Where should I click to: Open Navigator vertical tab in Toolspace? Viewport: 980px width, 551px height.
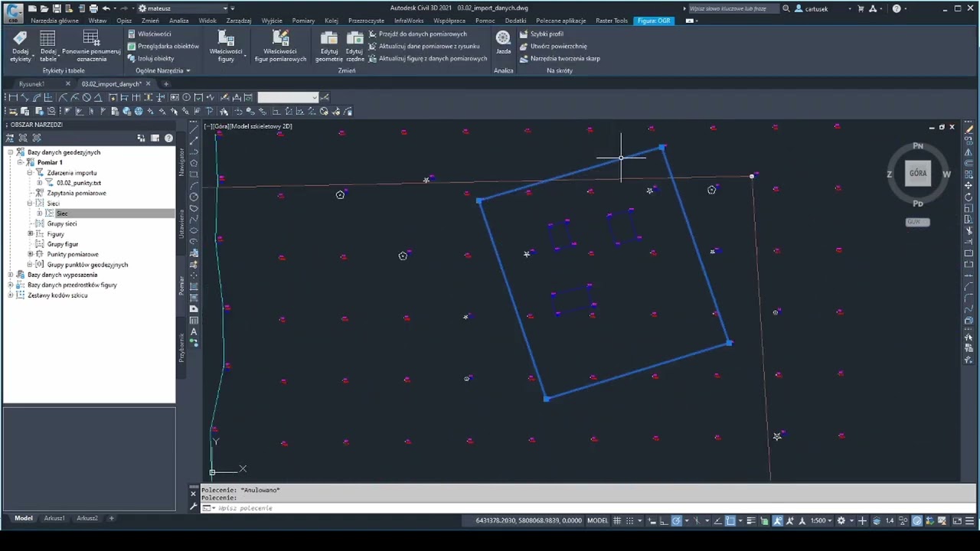pyautogui.click(x=181, y=161)
